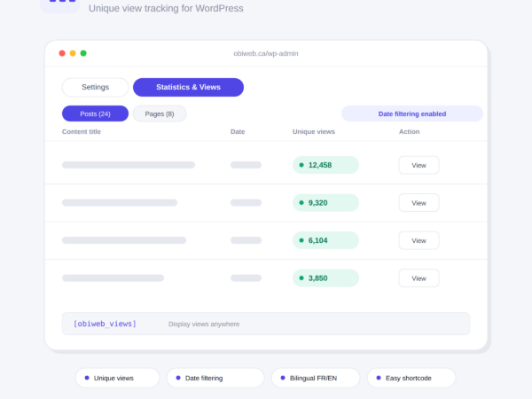
Task: Click Date filtering enabled badge
Action: point(412,113)
